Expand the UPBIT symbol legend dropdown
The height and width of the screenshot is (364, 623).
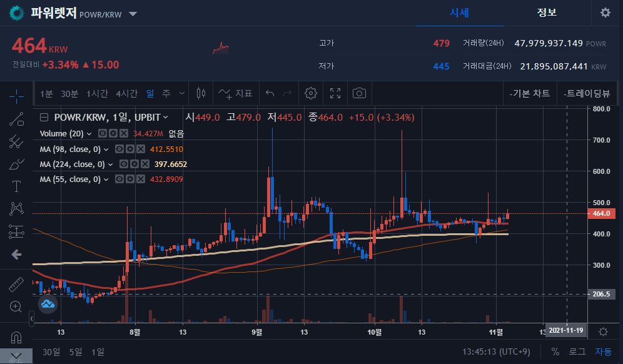point(166,117)
